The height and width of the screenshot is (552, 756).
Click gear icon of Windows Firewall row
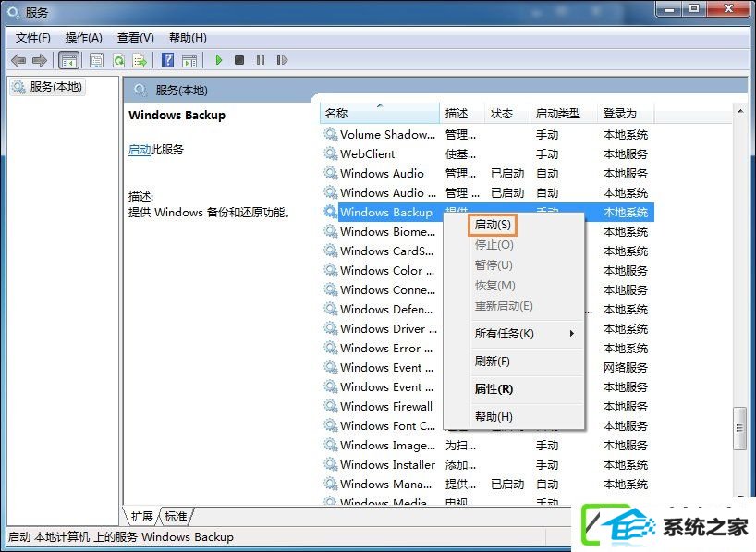[330, 406]
